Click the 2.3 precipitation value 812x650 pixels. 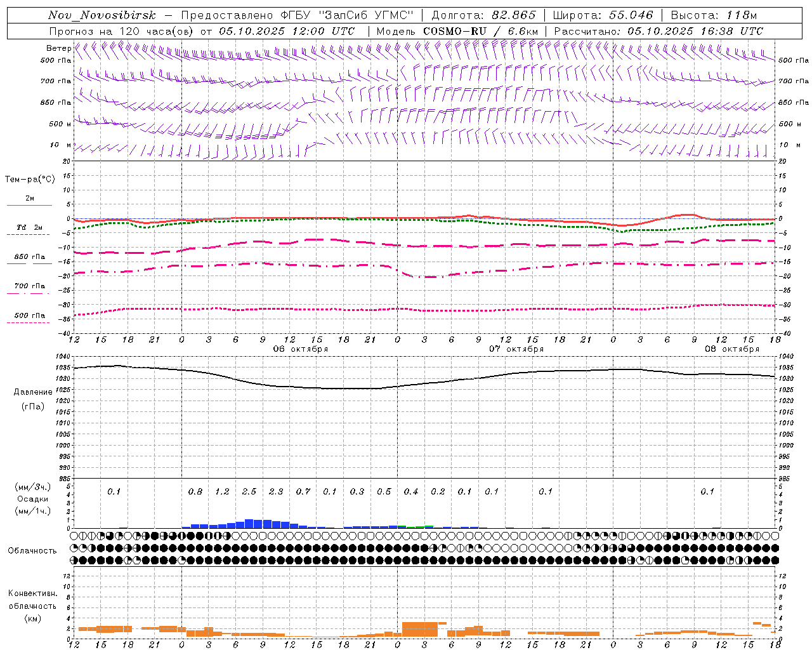(276, 492)
